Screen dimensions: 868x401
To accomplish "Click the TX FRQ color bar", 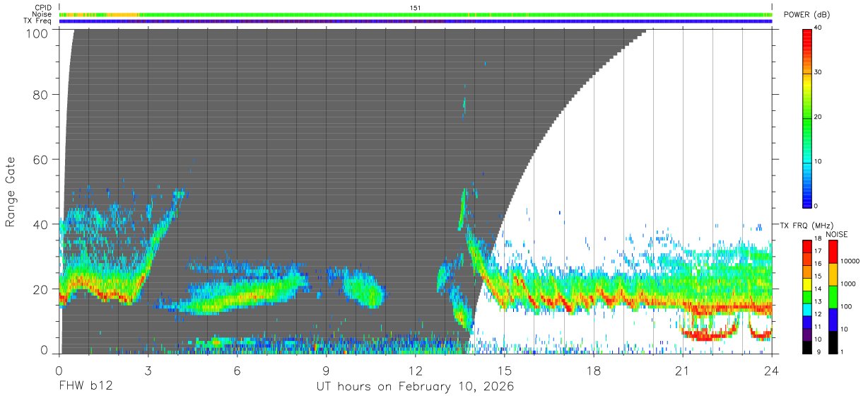I will point(807,297).
